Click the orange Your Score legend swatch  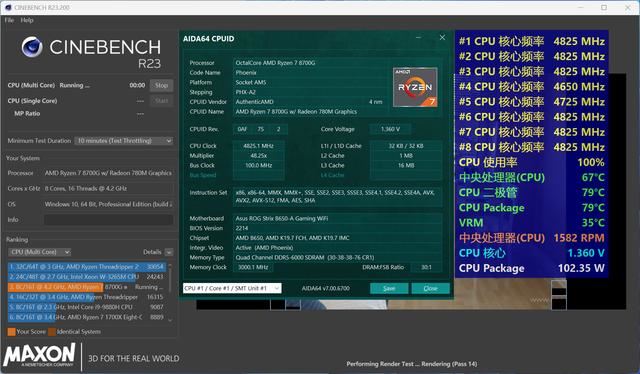(x=11, y=332)
